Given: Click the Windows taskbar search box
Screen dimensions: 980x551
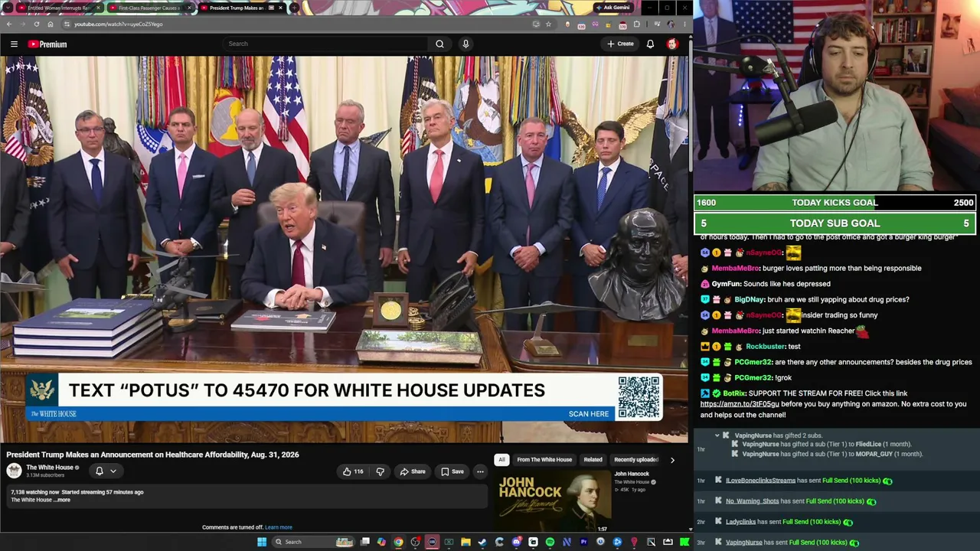Looking at the screenshot, I should point(312,542).
